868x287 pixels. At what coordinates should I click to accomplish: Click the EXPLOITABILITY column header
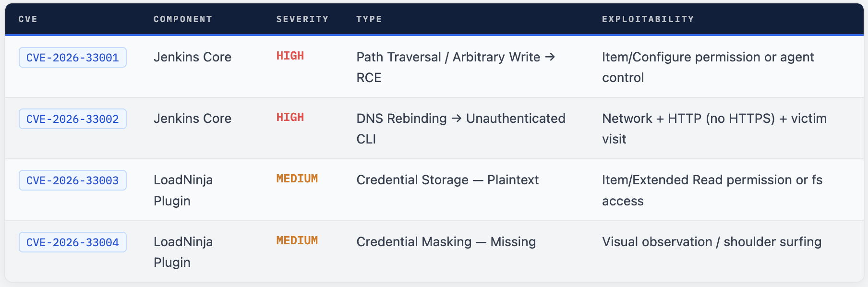pos(648,19)
